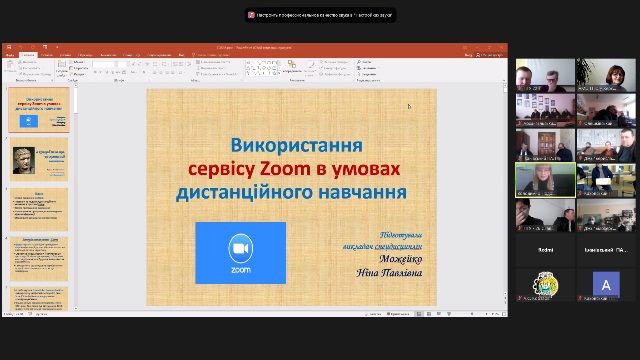Switch to the Slide Show ribbon tab
640x360 pixels.
[131, 55]
